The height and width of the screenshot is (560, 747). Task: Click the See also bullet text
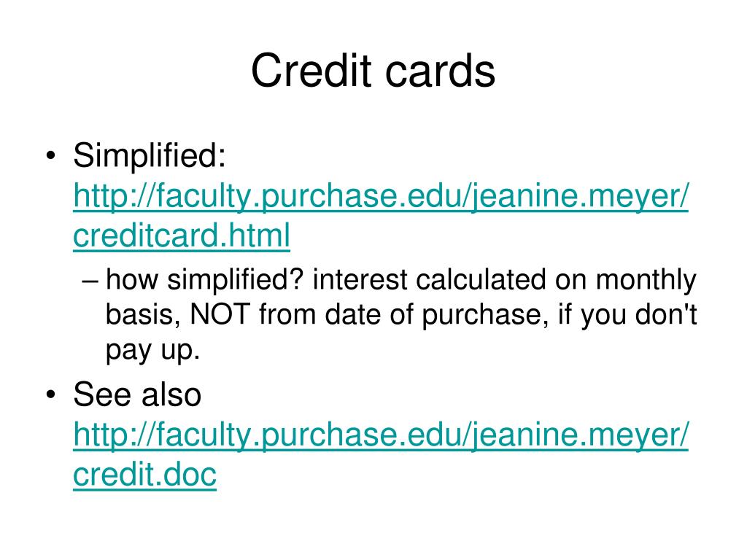137,394
